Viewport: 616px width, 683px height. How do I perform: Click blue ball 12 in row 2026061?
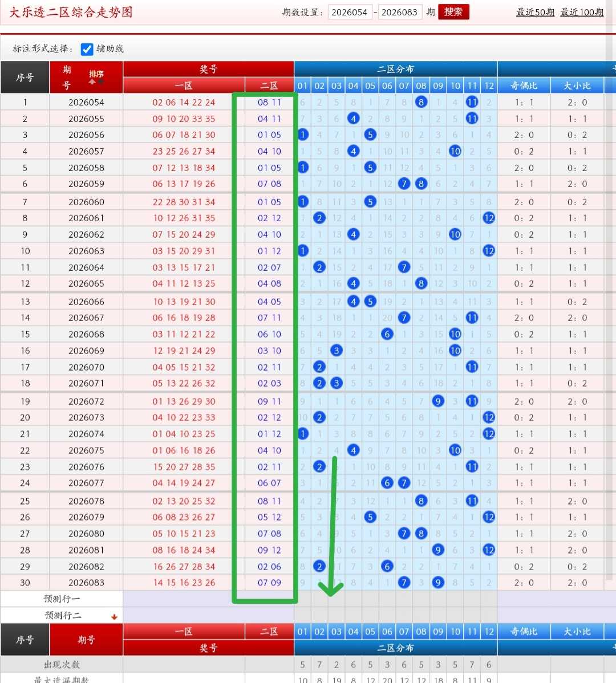(489, 218)
